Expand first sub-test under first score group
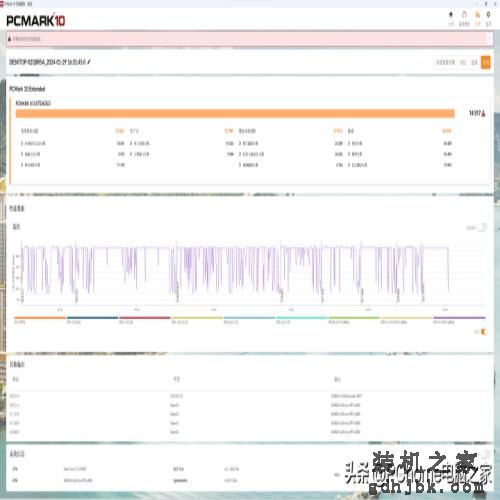Screen dimensions: 500x500 coord(22,143)
